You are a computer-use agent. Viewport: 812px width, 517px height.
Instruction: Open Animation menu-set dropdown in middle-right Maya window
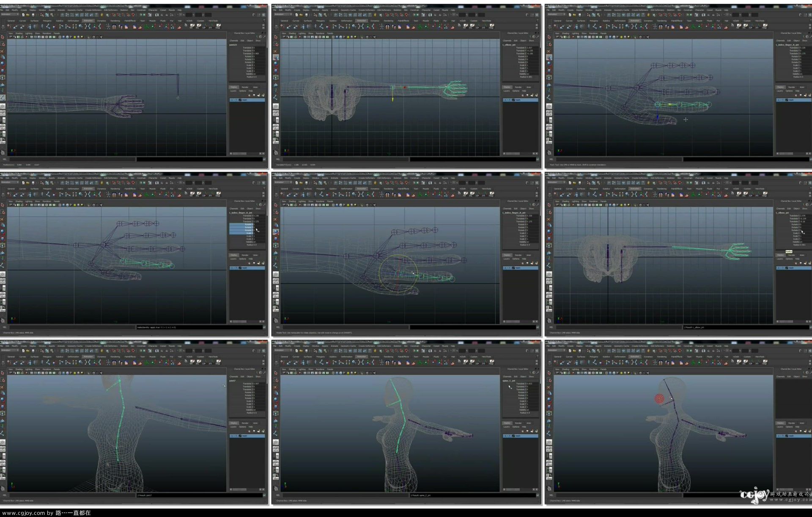click(x=556, y=183)
